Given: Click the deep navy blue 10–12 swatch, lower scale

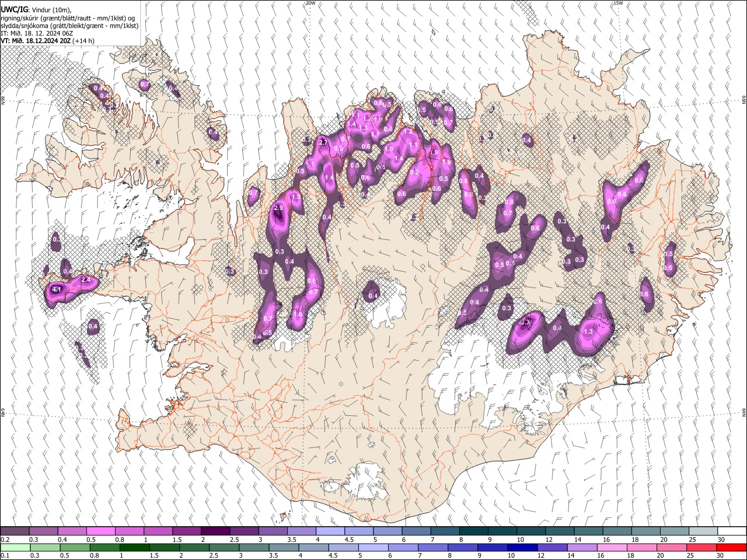Looking at the screenshot, I should [522, 548].
